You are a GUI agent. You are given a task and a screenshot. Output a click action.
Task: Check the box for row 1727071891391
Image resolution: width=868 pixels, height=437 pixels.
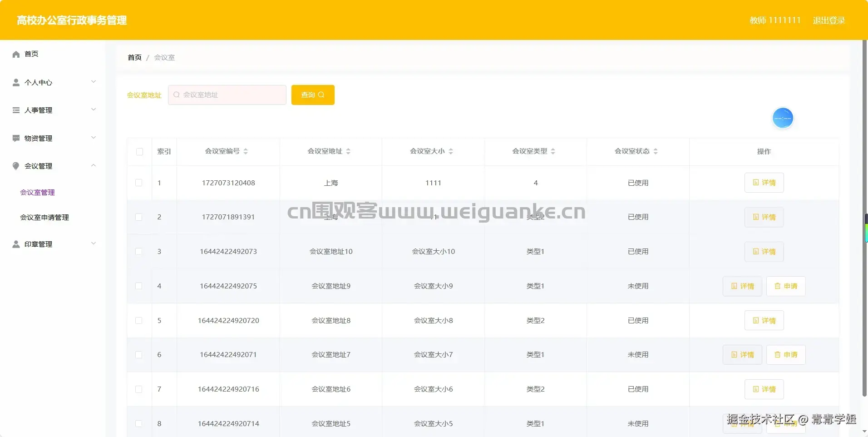point(139,217)
